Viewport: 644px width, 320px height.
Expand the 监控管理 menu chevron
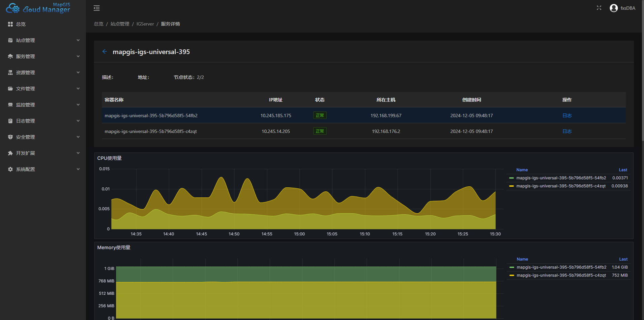78,105
